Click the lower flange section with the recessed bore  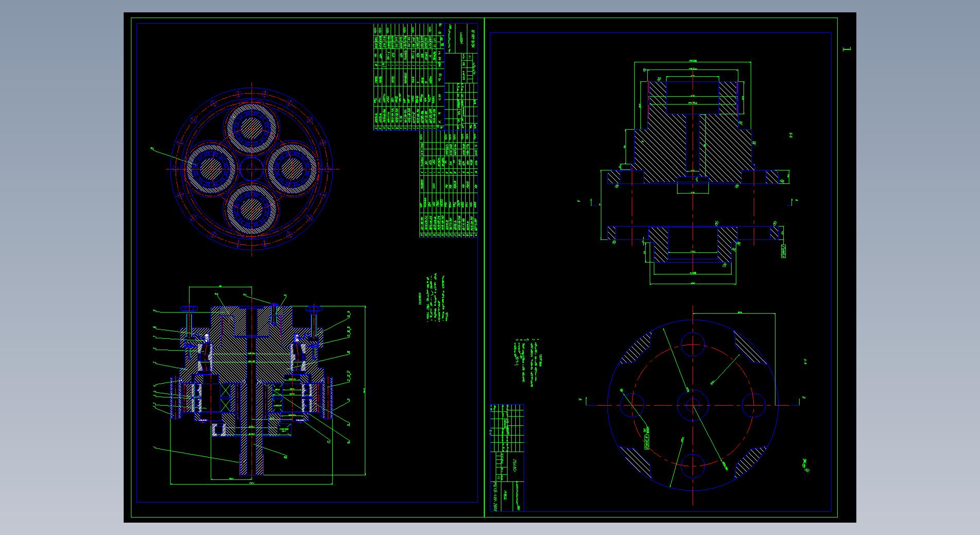point(693,245)
